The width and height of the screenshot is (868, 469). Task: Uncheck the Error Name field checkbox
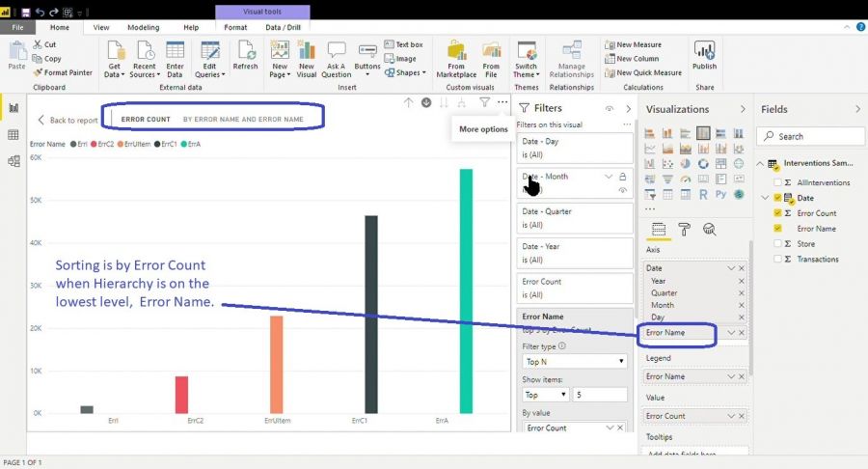tap(777, 228)
